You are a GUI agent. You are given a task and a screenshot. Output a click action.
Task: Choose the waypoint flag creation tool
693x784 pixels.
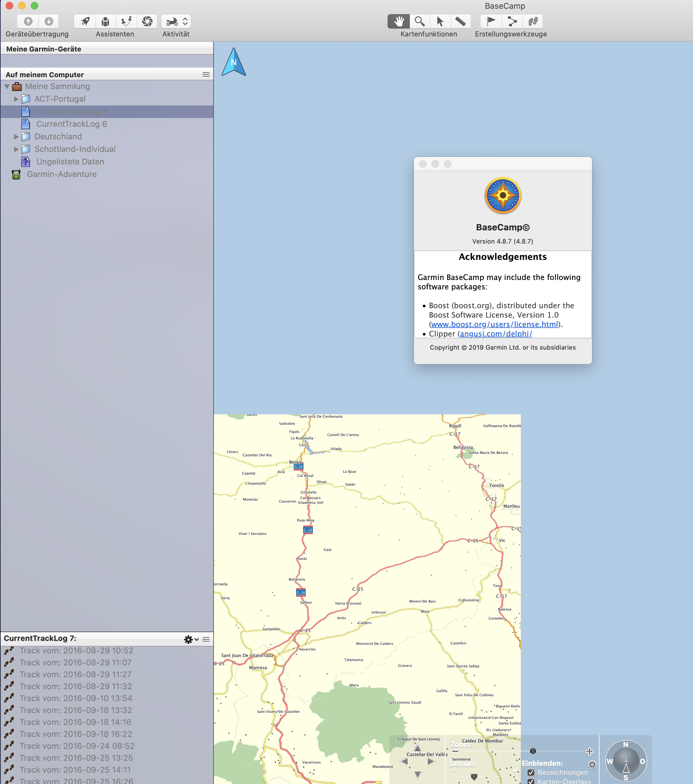[491, 21]
